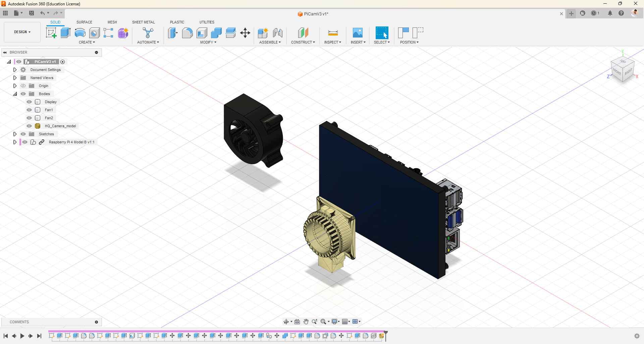Switch to the PLASTIC tab
Viewport: 644px width, 344px height.
pos(177,22)
